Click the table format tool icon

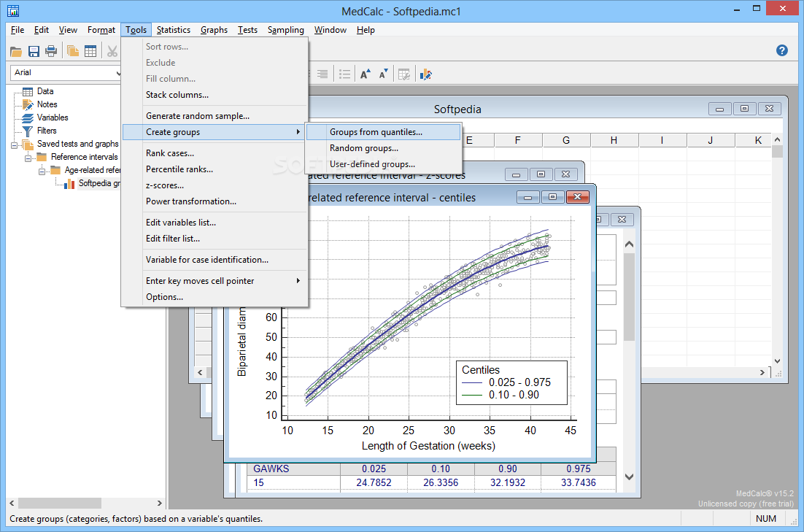[404, 74]
